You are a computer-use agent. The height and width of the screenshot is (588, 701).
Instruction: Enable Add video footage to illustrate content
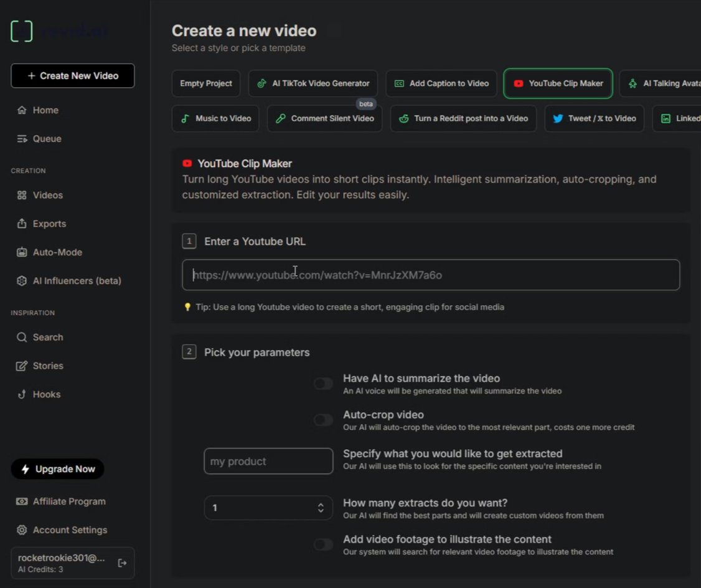pos(323,544)
